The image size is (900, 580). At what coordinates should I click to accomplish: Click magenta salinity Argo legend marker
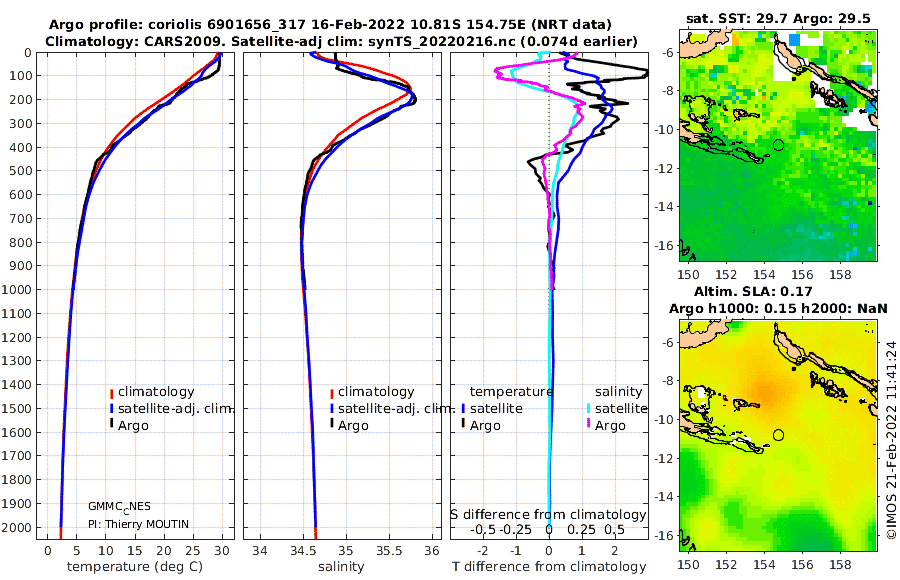click(589, 424)
